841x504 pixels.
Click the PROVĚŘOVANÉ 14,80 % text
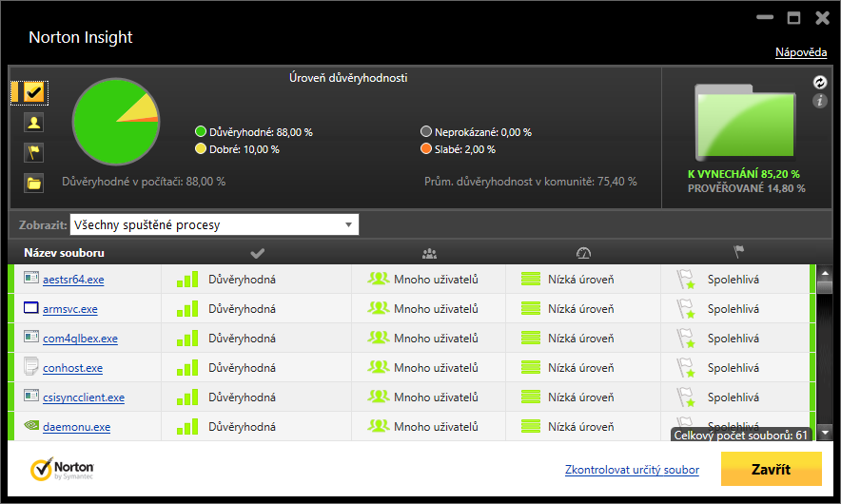747,188
